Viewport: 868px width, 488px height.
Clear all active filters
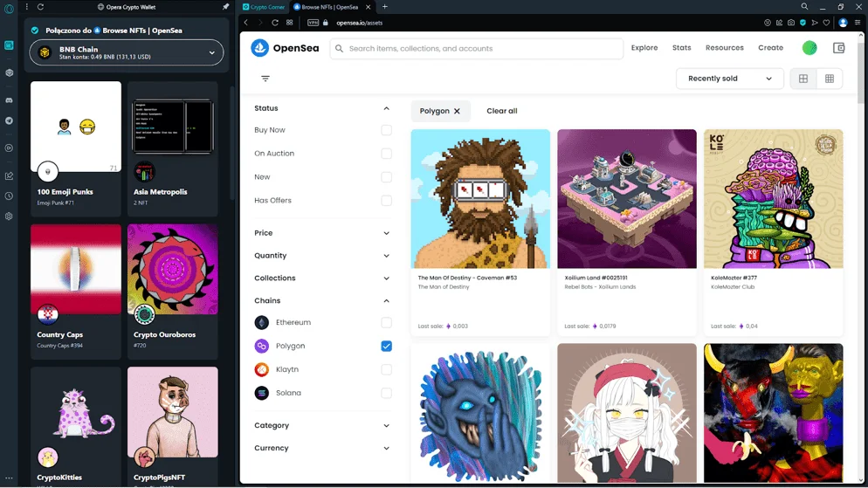tap(502, 111)
